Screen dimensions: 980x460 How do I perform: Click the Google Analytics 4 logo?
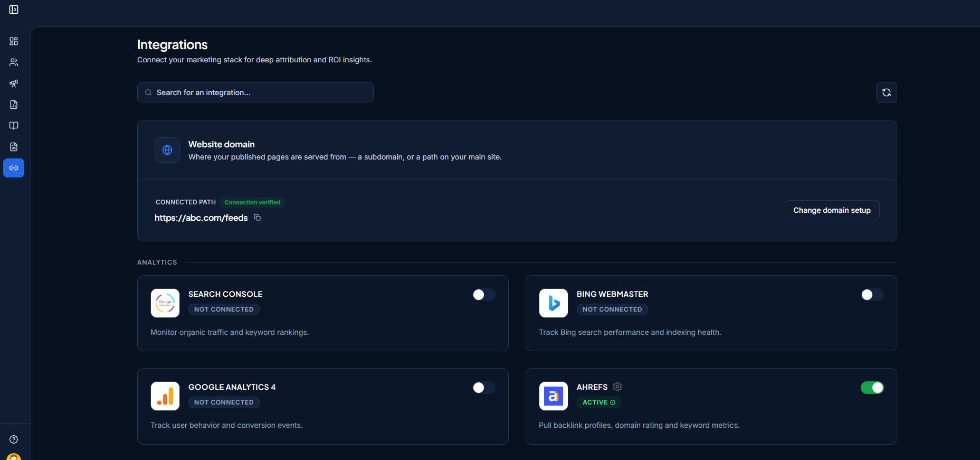[x=165, y=396]
